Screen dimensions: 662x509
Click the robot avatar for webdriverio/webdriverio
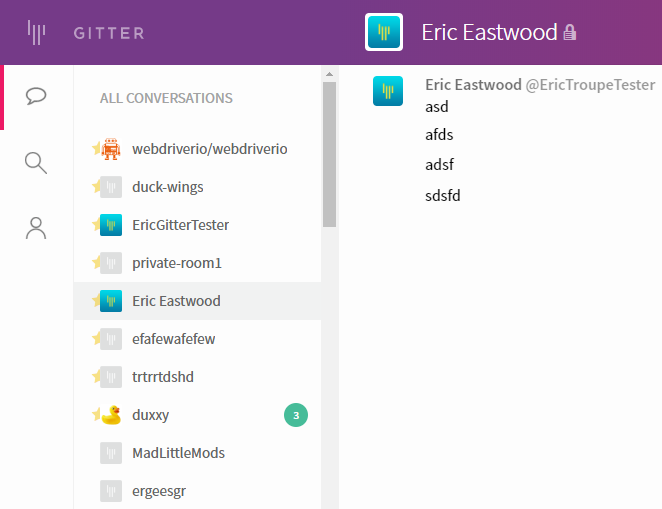pyautogui.click(x=111, y=149)
